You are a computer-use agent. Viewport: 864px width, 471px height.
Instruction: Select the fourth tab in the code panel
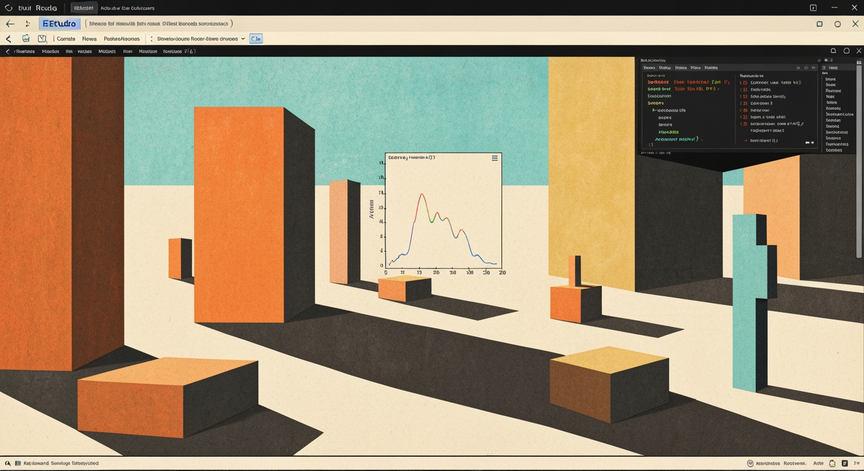point(695,68)
